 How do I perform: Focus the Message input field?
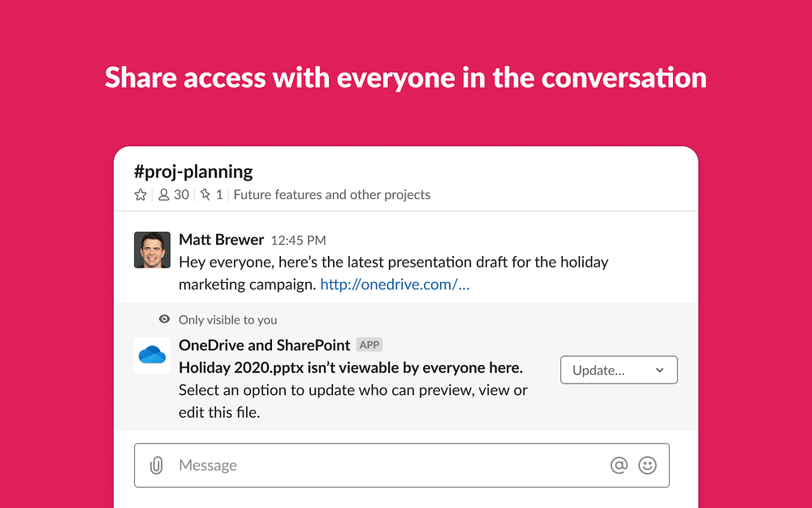coord(382,465)
